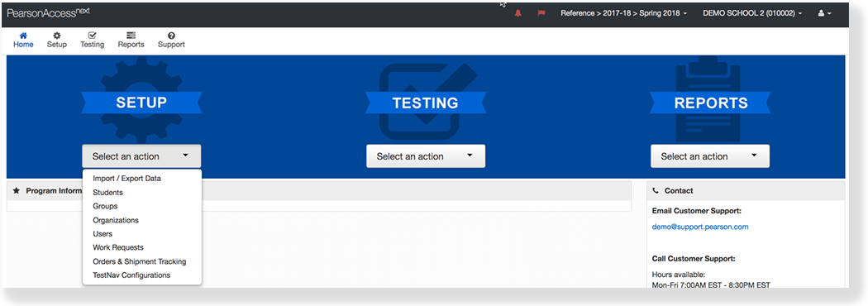The width and height of the screenshot is (868, 306).
Task: Open the user account icon menu
Action: [x=825, y=13]
